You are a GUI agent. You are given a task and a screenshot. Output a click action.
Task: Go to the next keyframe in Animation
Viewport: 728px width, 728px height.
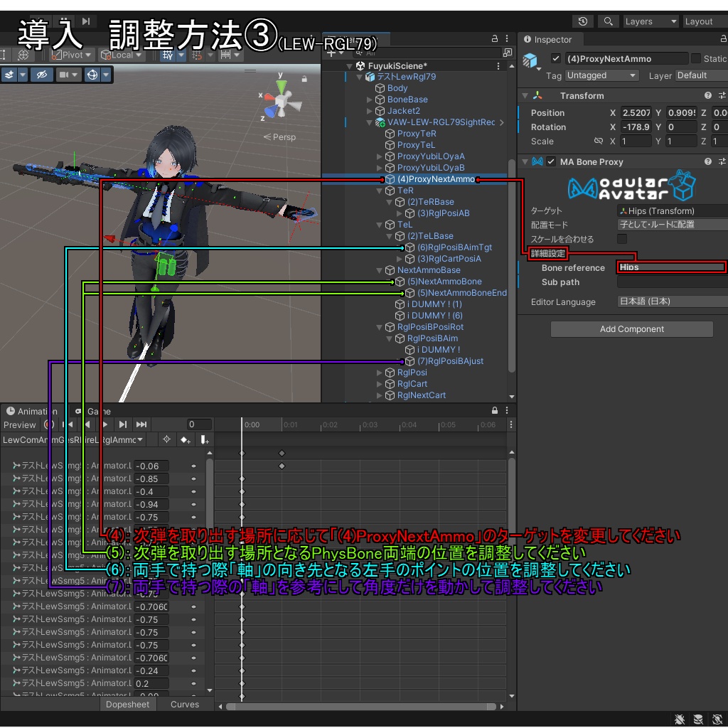click(122, 424)
